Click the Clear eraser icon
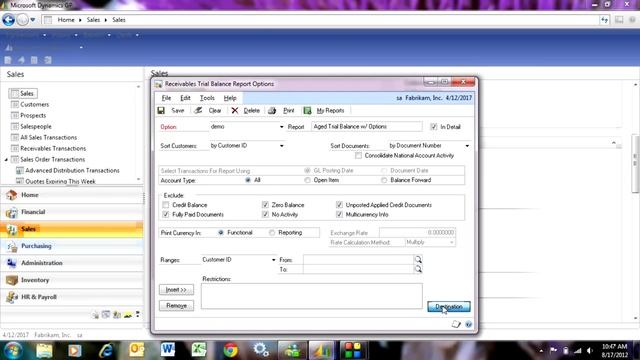Image resolution: width=640 pixels, height=360 pixels. tap(198, 111)
